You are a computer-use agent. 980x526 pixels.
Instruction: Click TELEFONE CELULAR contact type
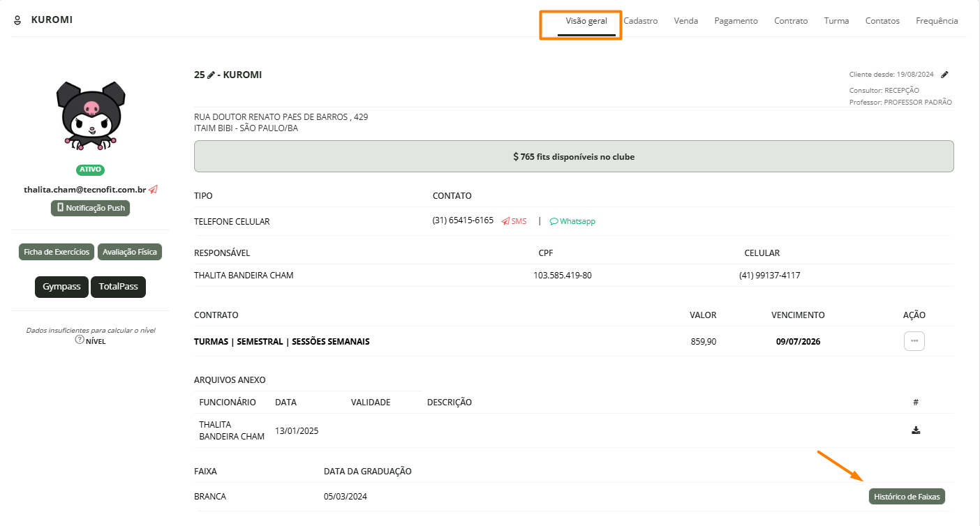232,222
